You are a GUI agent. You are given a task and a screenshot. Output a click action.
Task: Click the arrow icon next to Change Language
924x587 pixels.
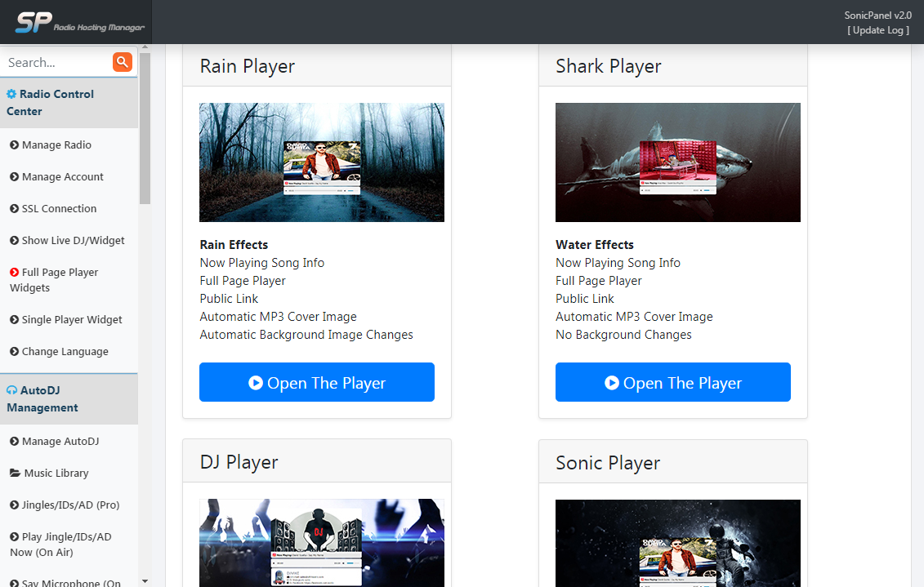pos(14,352)
